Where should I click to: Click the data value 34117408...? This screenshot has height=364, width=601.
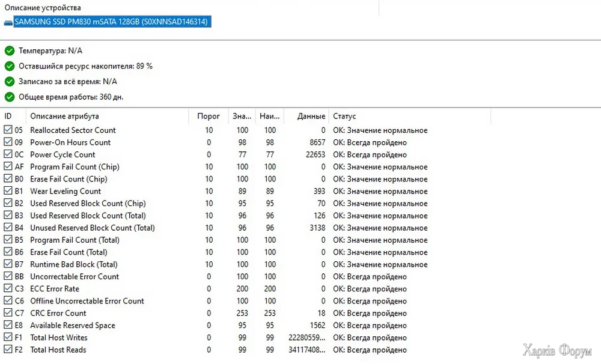click(x=307, y=350)
